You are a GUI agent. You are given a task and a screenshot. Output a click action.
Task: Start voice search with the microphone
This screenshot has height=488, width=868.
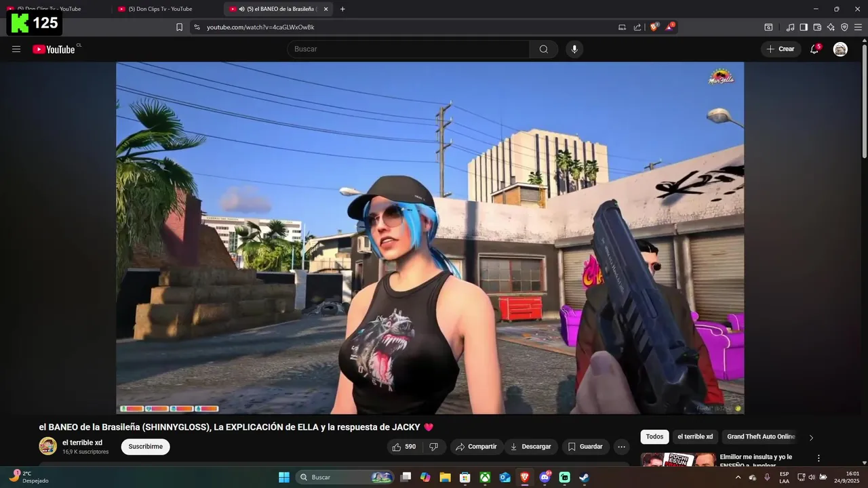(x=574, y=49)
